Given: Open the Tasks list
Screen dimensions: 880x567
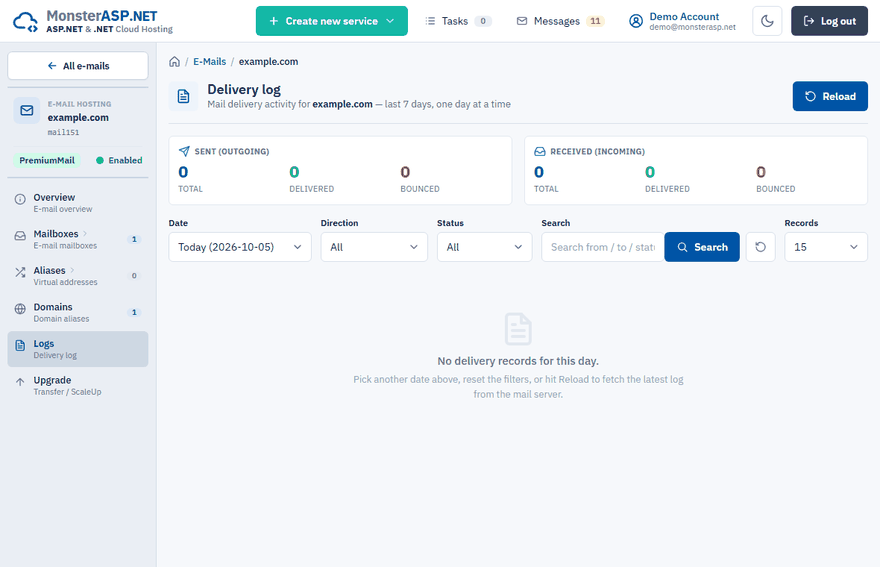Looking at the screenshot, I should point(458,21).
